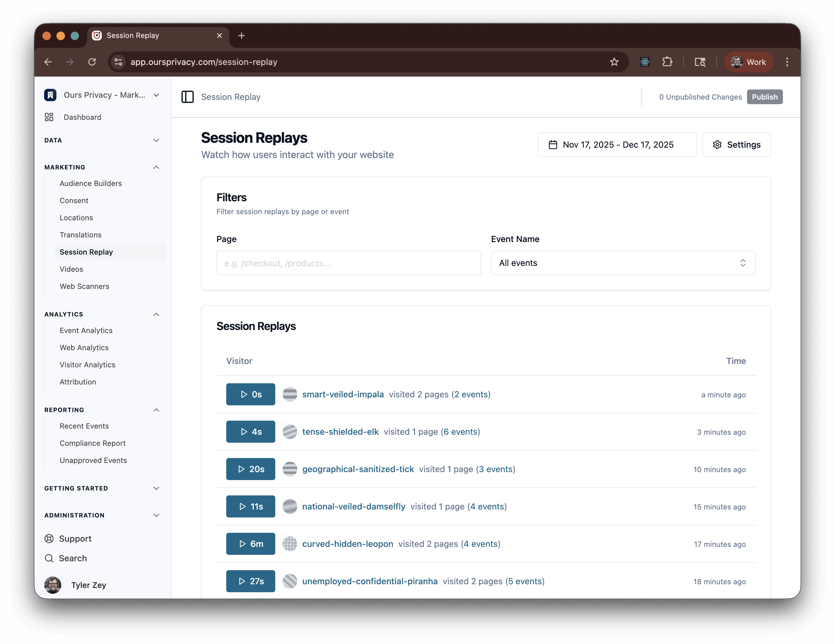
Task: Click the Dashboard grid icon
Action: pyautogui.click(x=49, y=117)
